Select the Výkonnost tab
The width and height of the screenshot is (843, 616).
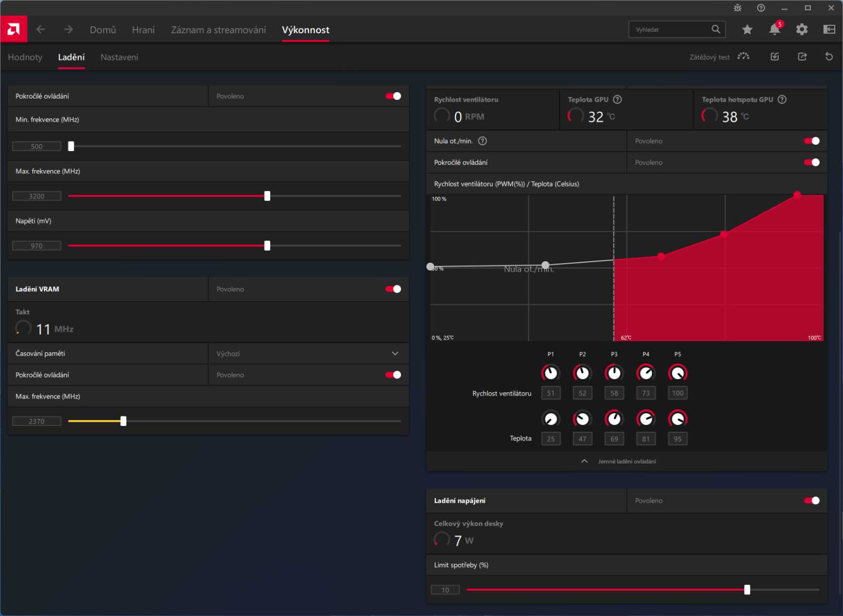[x=306, y=30]
